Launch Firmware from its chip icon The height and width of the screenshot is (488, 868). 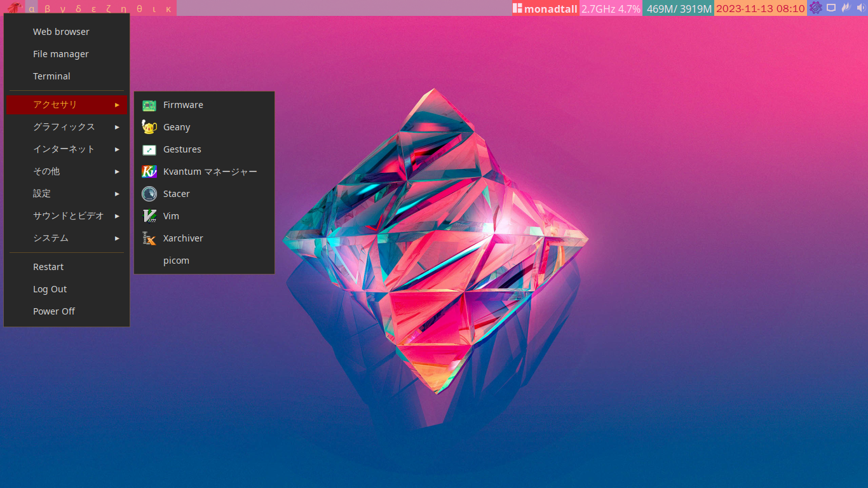tap(149, 105)
